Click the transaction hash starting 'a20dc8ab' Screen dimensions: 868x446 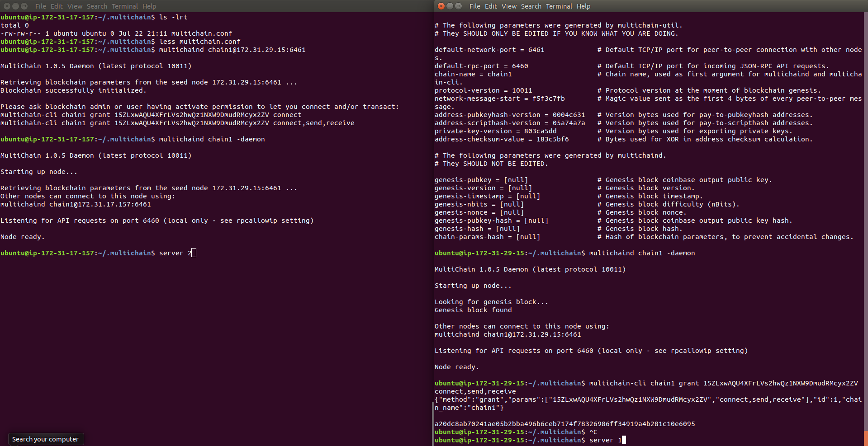[x=565, y=424]
